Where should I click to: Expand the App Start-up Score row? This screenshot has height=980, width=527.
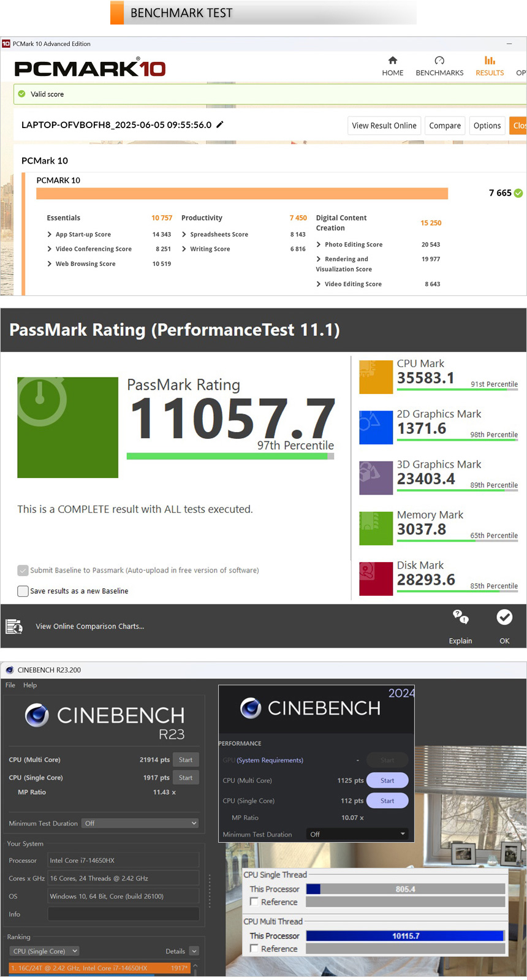pos(50,235)
